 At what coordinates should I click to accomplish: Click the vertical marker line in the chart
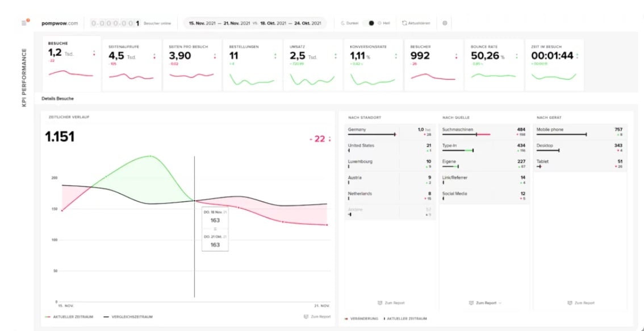(194, 226)
